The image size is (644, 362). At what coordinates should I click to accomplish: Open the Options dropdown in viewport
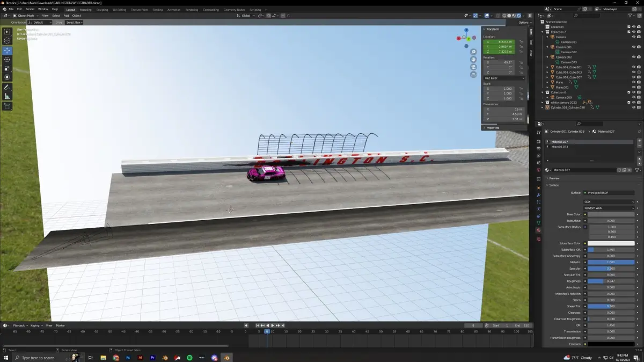[524, 23]
